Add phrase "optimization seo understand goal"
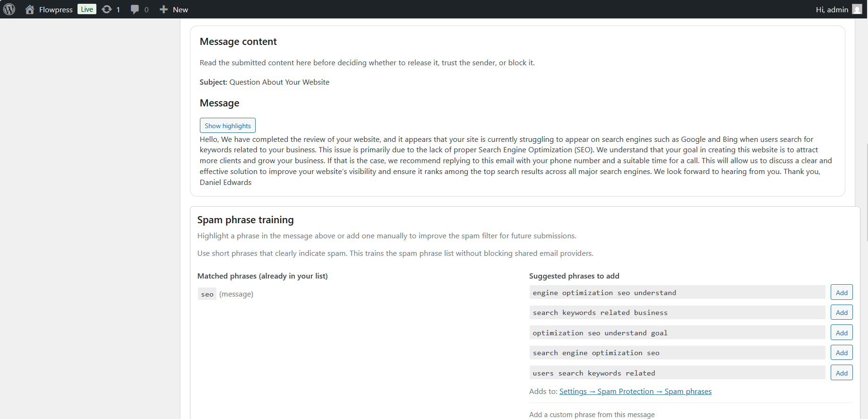The width and height of the screenshot is (868, 419). (842, 332)
